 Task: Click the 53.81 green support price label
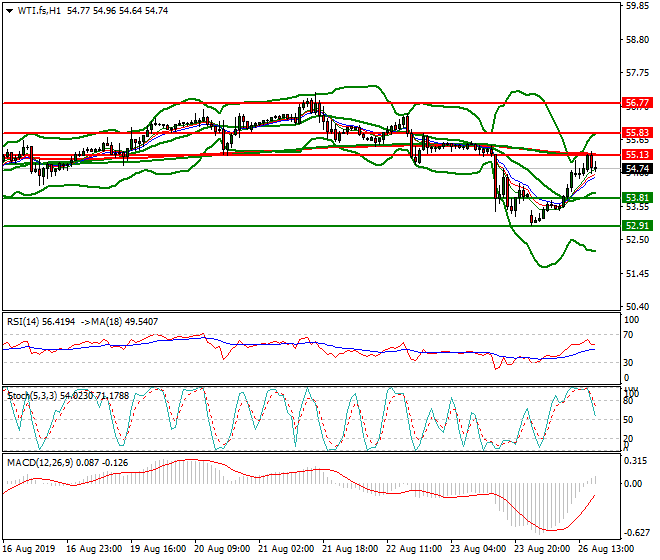637,198
